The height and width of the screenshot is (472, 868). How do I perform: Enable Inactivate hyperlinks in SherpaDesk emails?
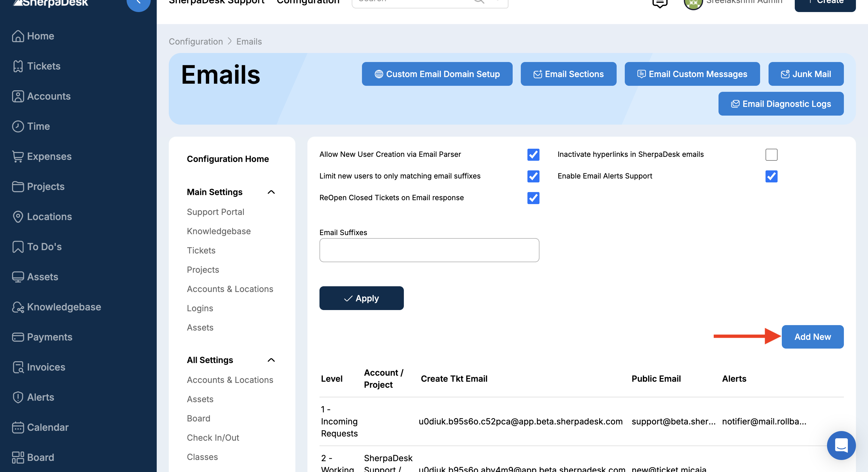[x=771, y=154]
